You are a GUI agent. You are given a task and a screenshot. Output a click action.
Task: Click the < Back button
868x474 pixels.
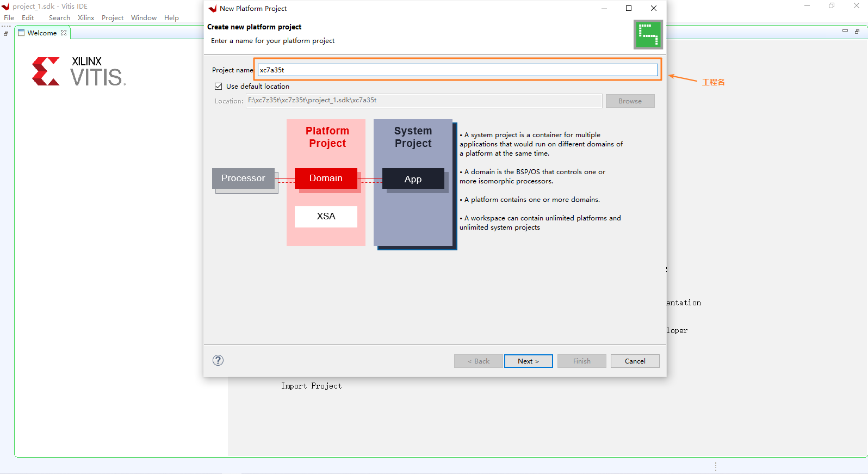[x=479, y=361]
